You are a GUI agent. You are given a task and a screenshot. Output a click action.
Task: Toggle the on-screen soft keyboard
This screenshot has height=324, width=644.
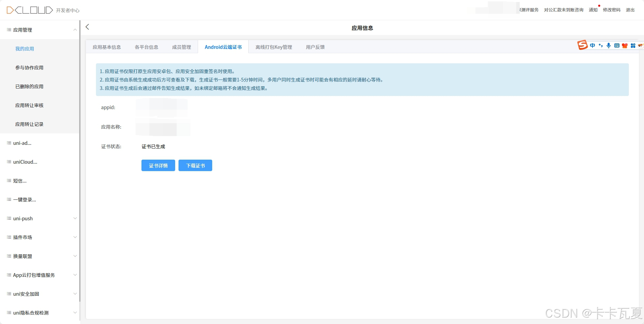[x=617, y=45]
